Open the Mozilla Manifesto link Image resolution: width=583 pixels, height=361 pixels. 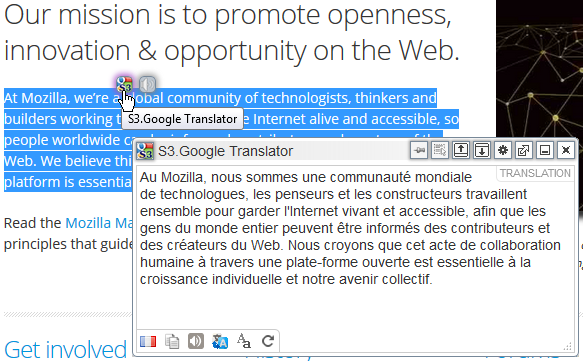coord(99,223)
